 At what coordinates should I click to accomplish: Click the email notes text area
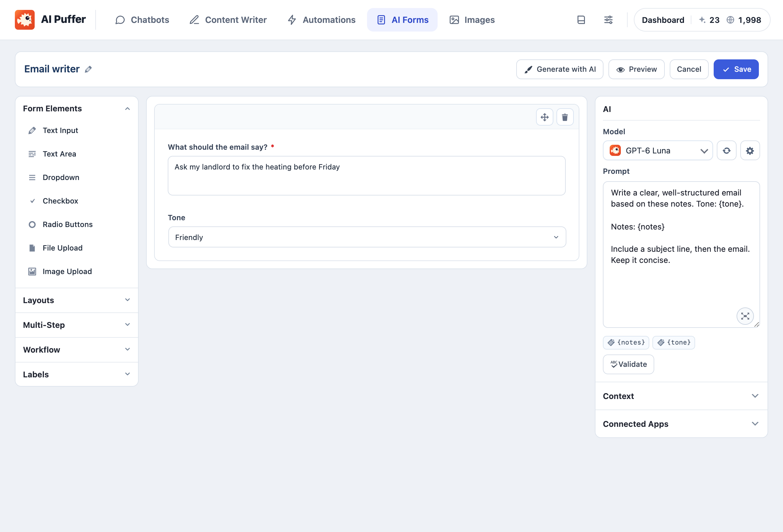pyautogui.click(x=366, y=176)
